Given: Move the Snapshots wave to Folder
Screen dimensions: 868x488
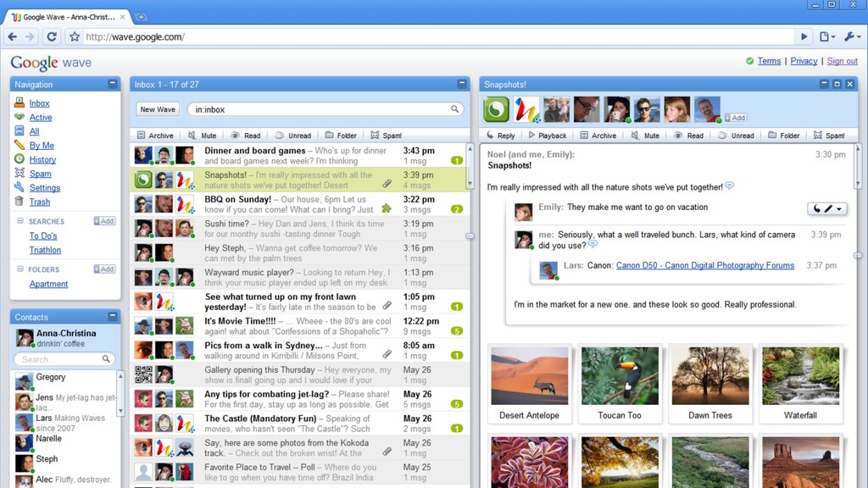Looking at the screenshot, I should point(783,136).
